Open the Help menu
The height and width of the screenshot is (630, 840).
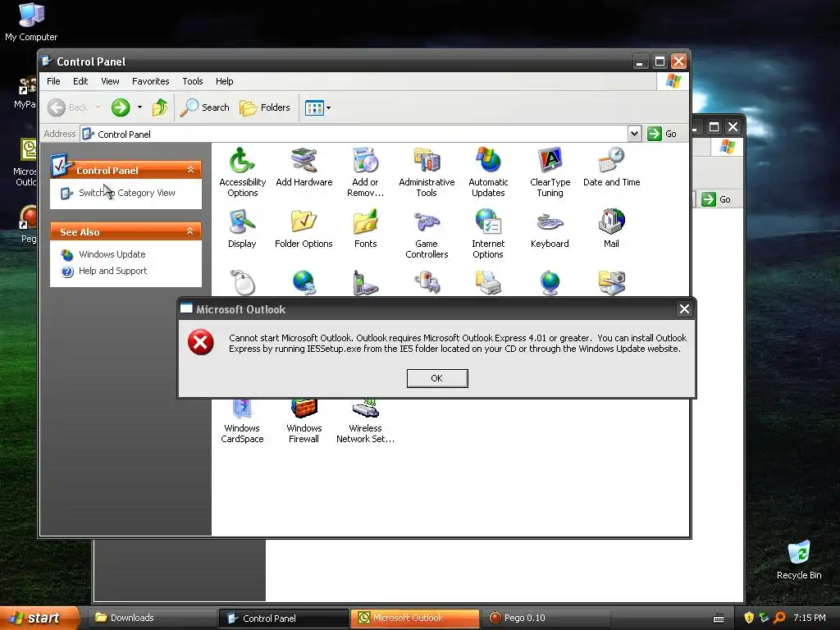(225, 81)
